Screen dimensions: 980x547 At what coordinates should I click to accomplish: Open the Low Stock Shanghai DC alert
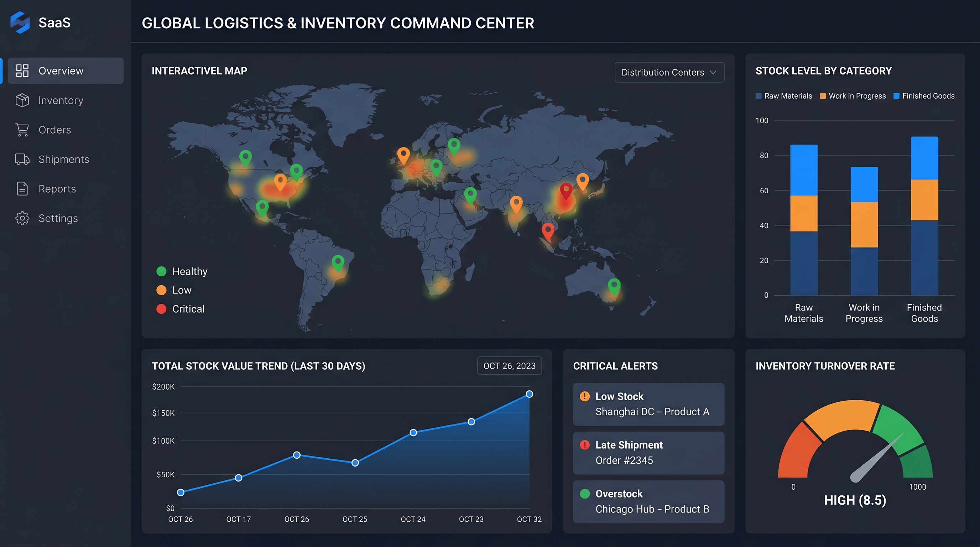[x=648, y=404]
